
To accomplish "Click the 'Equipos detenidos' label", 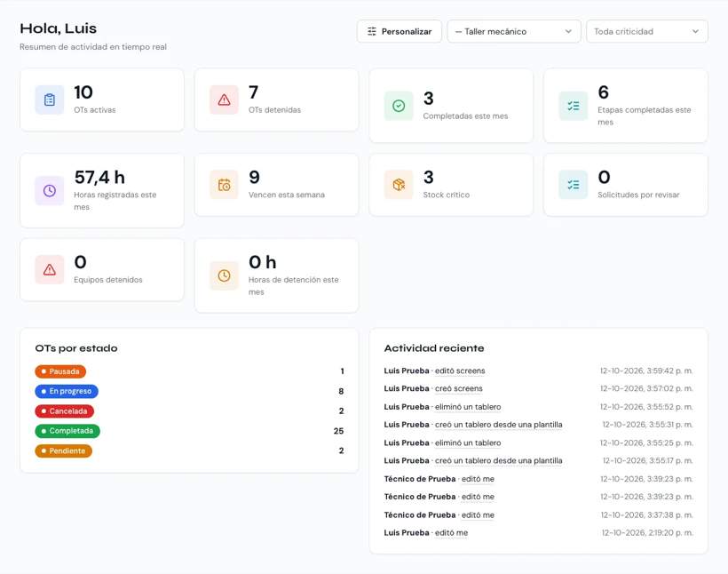I will pos(108,280).
